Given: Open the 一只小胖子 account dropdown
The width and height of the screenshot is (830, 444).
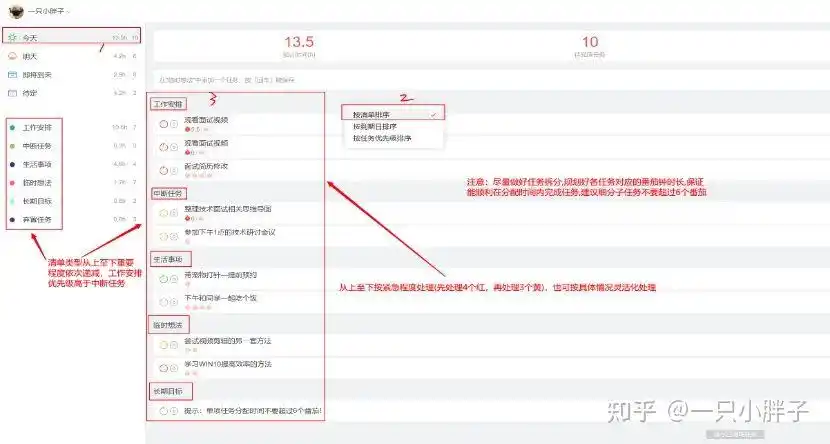Looking at the screenshot, I should (x=49, y=11).
